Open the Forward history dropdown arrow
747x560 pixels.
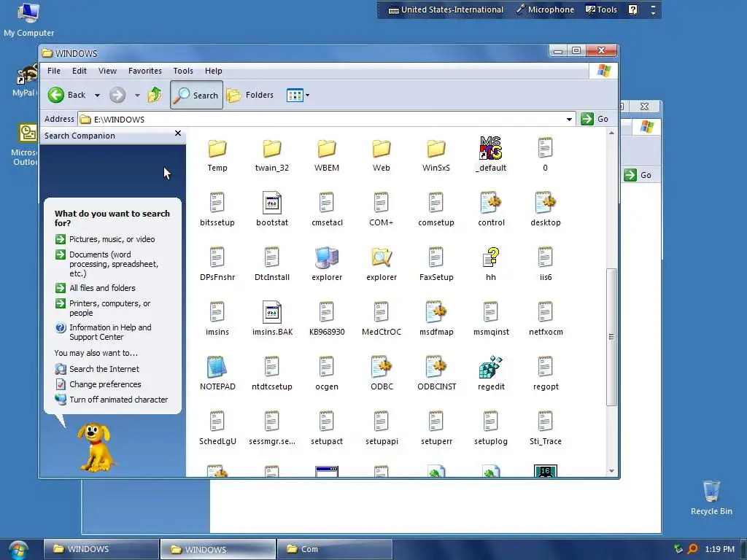[137, 96]
